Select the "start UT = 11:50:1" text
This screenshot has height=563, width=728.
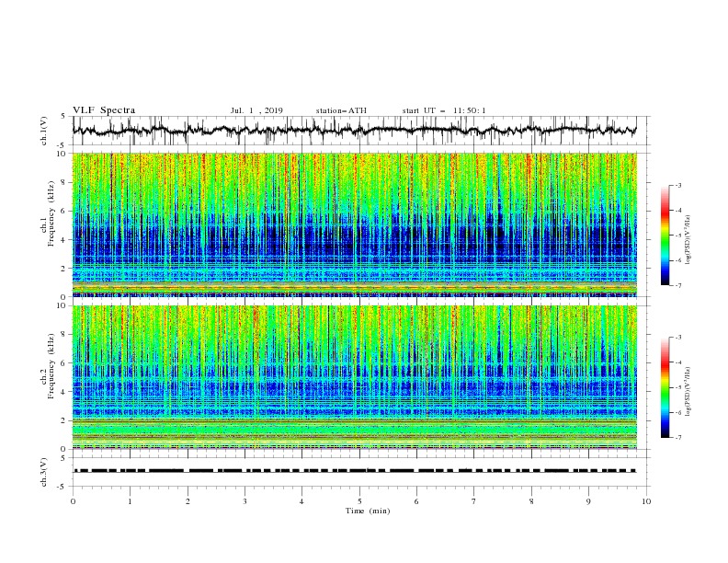pyautogui.click(x=444, y=110)
